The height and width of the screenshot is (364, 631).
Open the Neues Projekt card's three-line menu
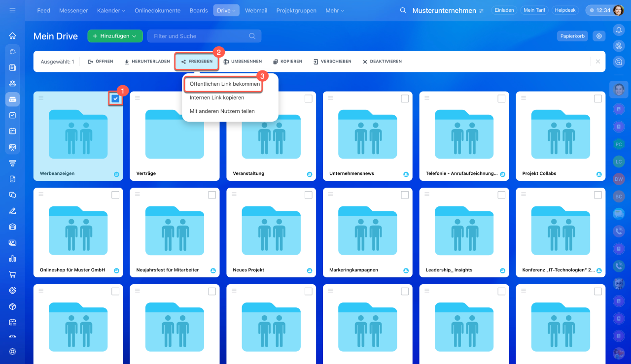point(234,194)
